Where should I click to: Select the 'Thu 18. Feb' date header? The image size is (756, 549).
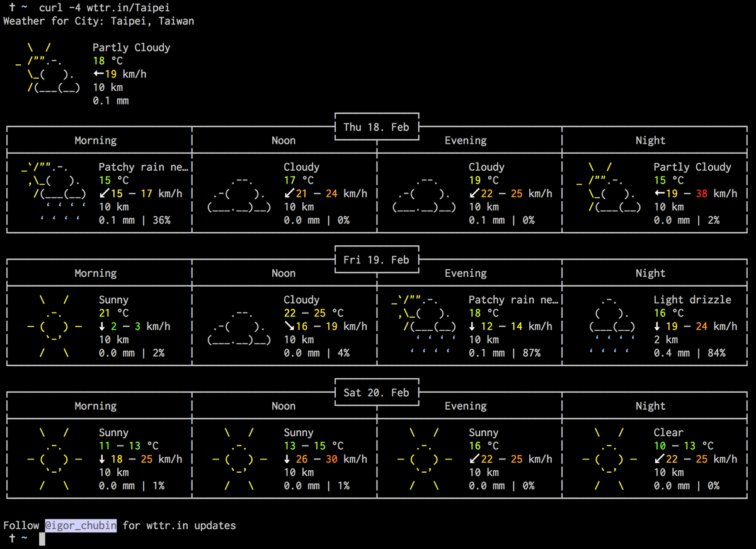click(x=376, y=127)
